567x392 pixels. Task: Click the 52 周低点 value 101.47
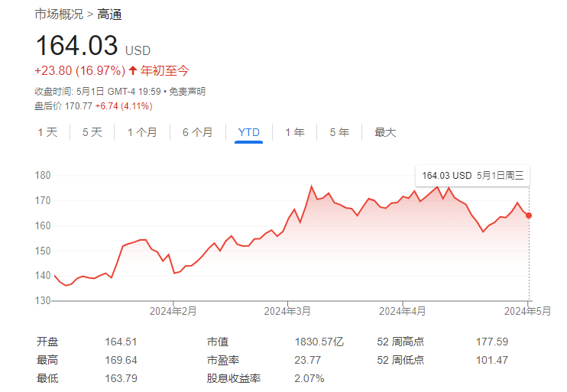click(492, 360)
